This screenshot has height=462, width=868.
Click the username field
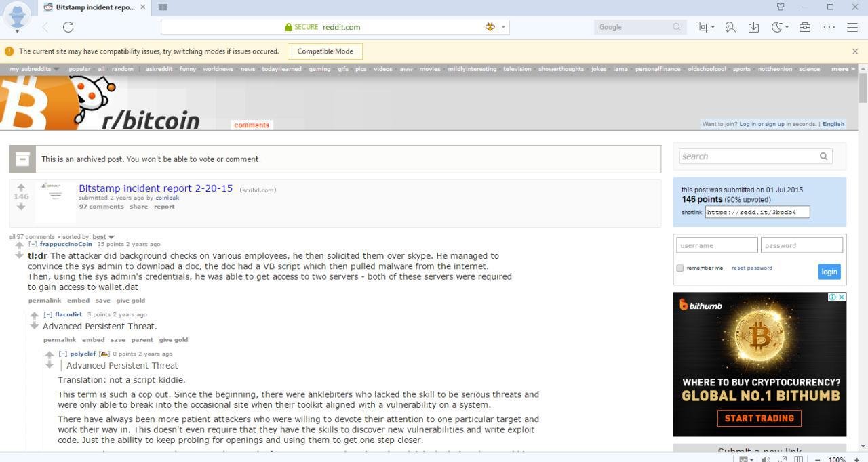(x=717, y=245)
